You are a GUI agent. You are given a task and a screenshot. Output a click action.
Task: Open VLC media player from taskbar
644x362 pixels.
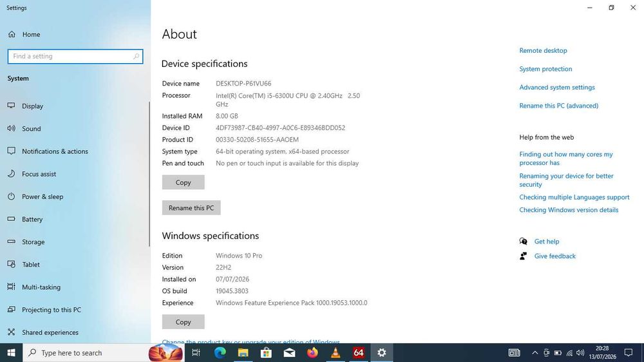pyautogui.click(x=336, y=352)
